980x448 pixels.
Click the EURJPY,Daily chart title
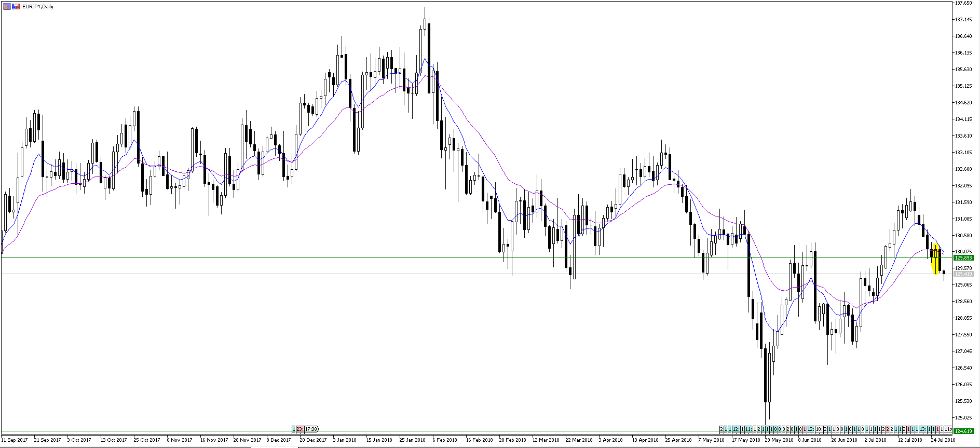pyautogui.click(x=38, y=6)
